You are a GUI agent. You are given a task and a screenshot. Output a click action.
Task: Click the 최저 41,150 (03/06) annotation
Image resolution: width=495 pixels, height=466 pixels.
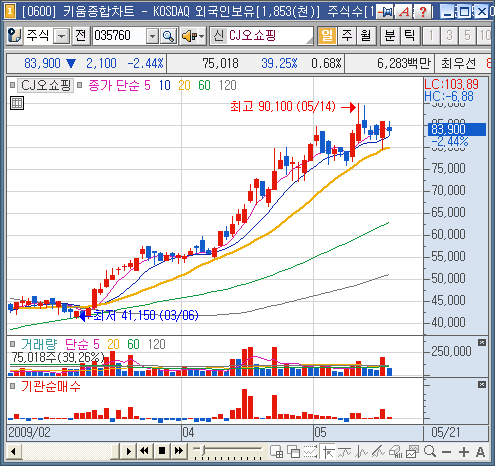[146, 315]
